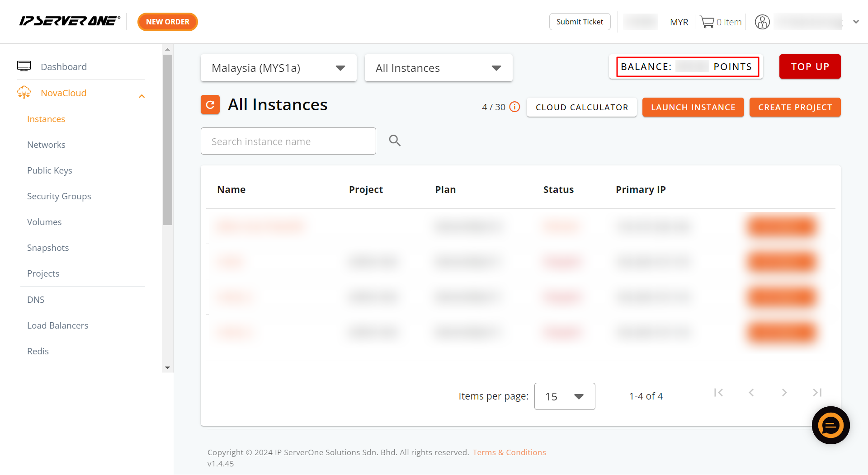The width and height of the screenshot is (868, 475).
Task: Click the 1-4 of 4 pagination label
Action: coord(646,396)
